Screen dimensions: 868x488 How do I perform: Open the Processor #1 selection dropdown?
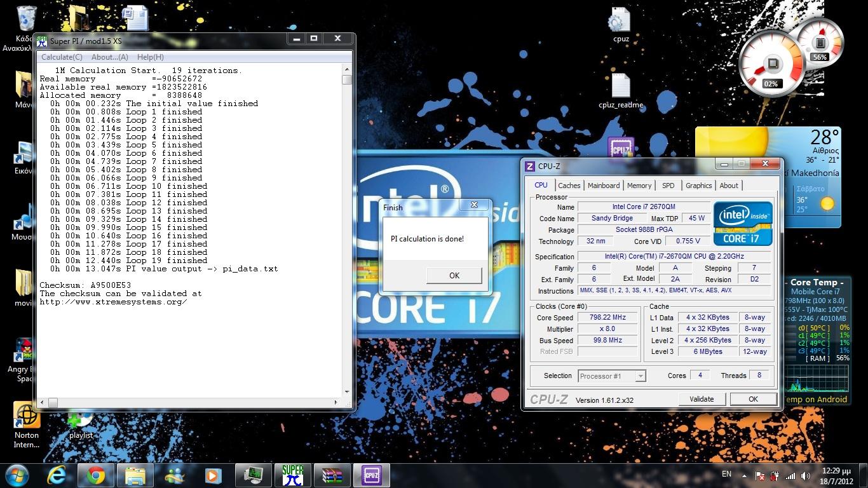click(612, 376)
